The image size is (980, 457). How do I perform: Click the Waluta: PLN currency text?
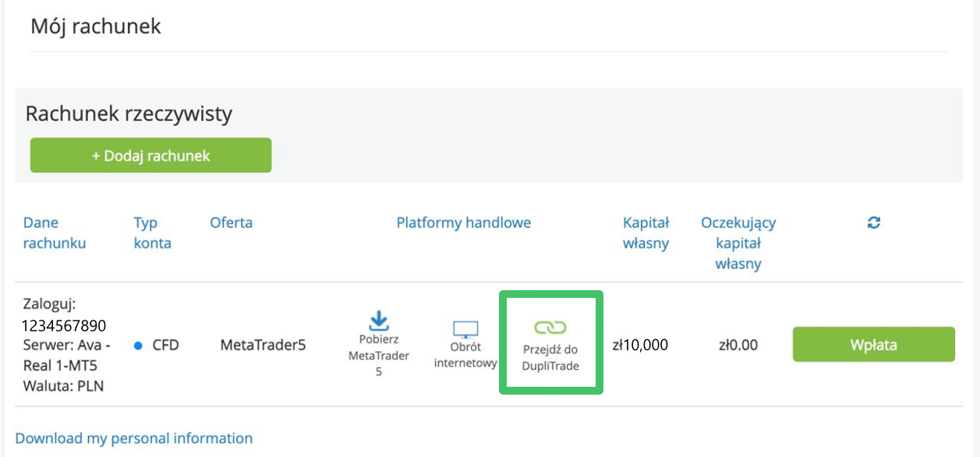(63, 386)
